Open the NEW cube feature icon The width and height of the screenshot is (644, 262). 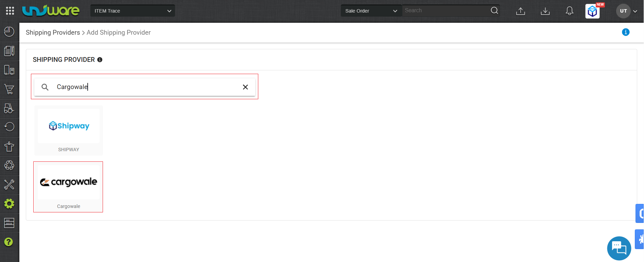pyautogui.click(x=593, y=12)
